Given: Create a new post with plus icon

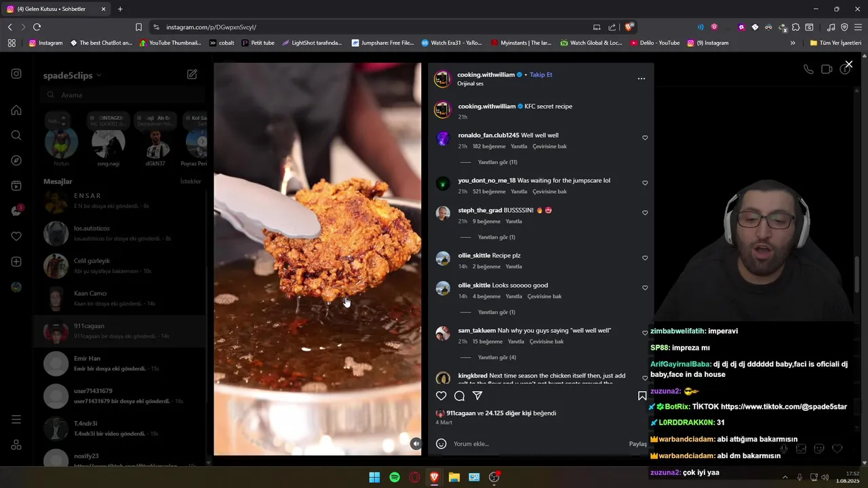Looking at the screenshot, I should click(16, 262).
